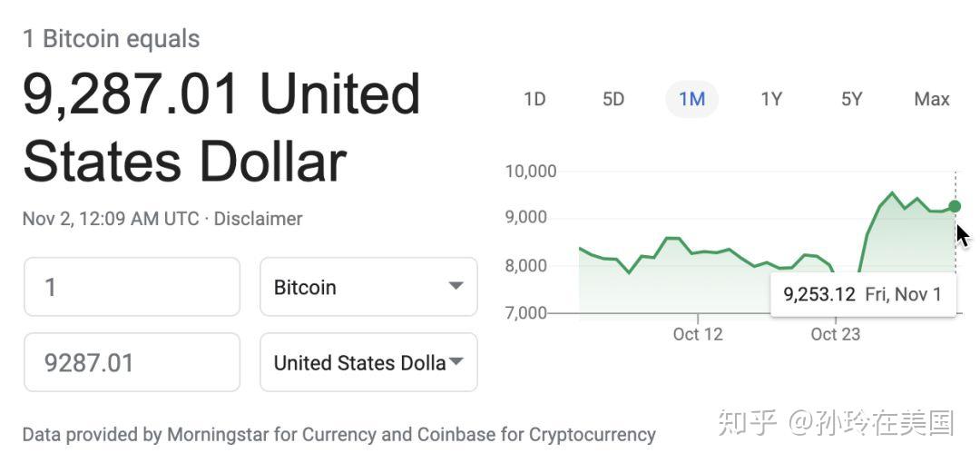The height and width of the screenshot is (463, 980).
Task: Click the green data point on chart
Action: tap(955, 206)
